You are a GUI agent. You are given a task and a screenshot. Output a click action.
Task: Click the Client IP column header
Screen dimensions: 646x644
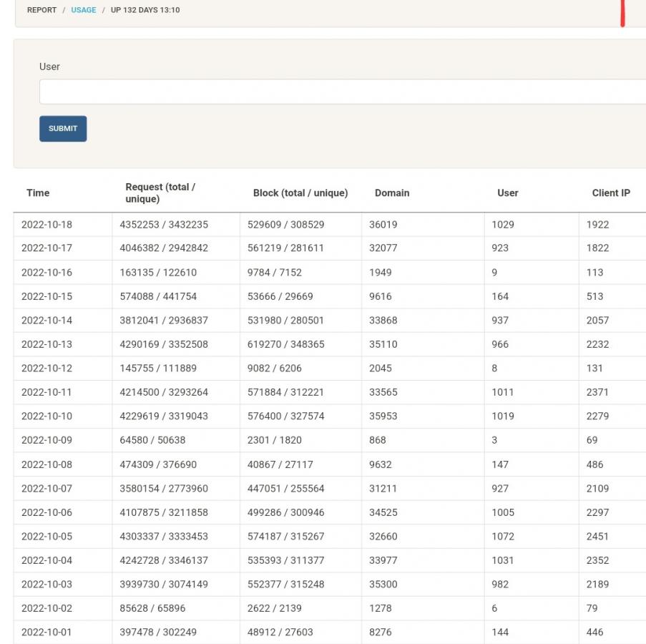coord(610,192)
